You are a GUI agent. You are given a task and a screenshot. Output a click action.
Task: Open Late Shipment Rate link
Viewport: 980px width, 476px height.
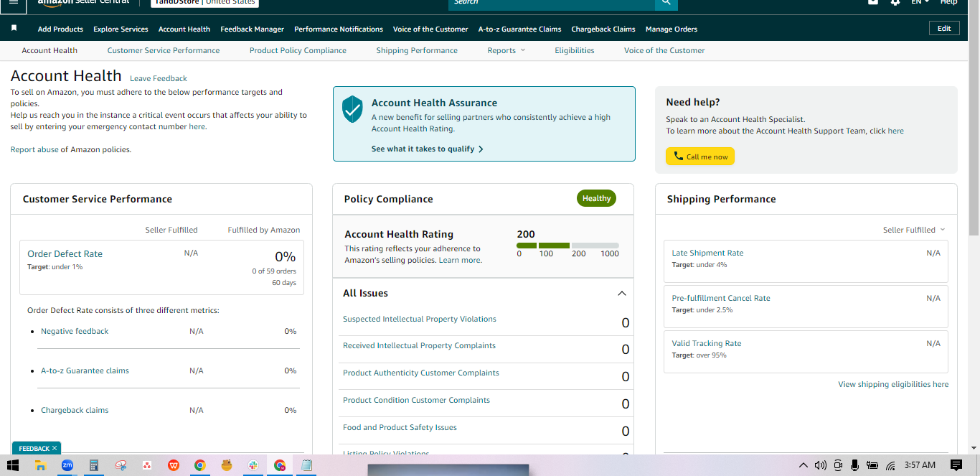[707, 253]
